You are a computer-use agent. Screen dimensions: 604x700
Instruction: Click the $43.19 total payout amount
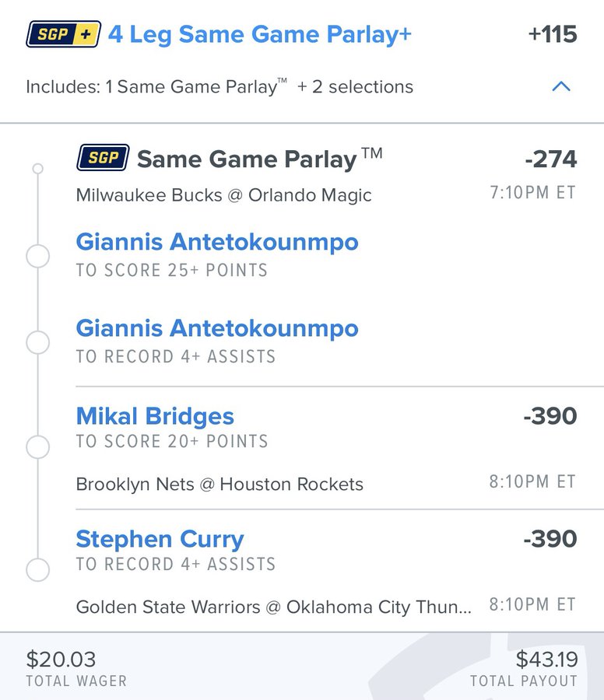click(546, 660)
